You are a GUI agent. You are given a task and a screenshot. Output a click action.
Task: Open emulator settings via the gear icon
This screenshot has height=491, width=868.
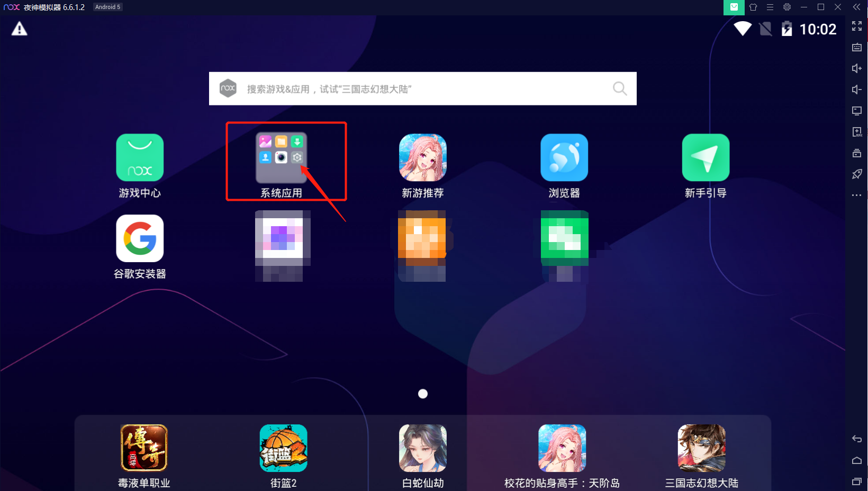(x=787, y=7)
